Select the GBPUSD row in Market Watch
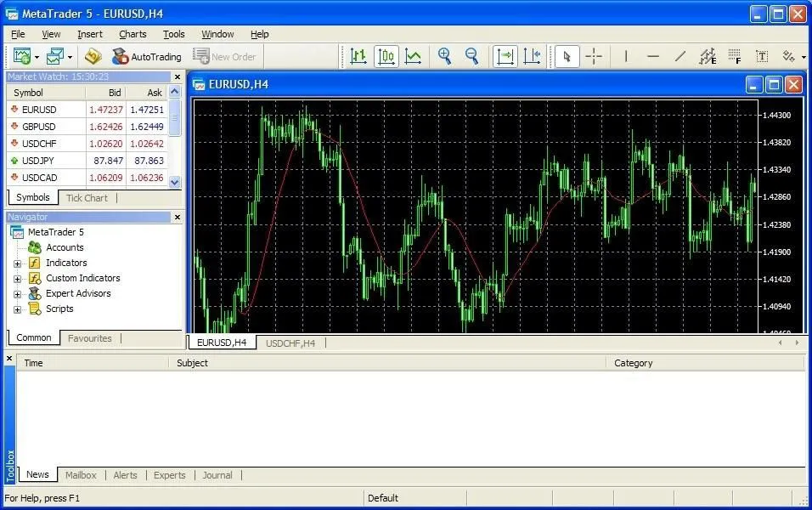Viewport: 812px width, 510px height. 87,127
